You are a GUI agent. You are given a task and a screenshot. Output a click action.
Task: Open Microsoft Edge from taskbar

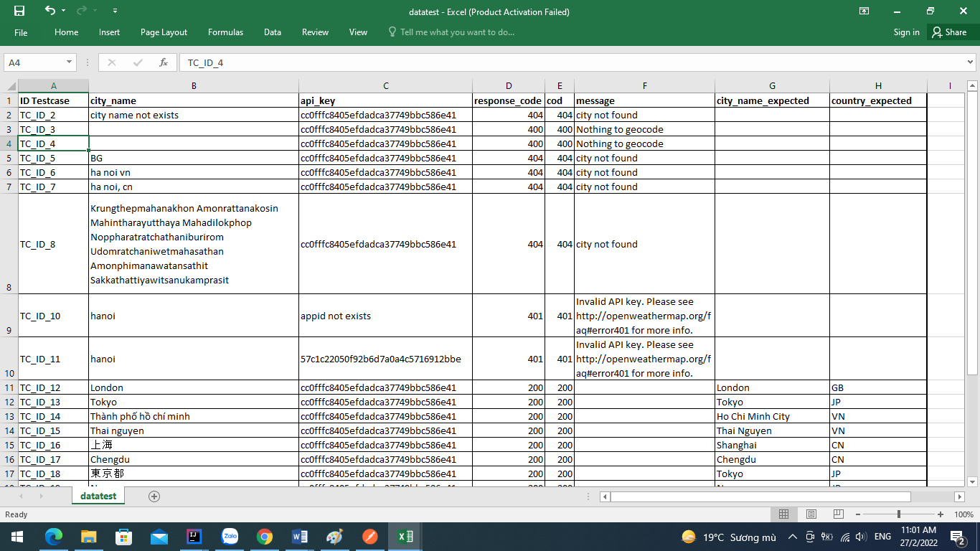pos(54,537)
